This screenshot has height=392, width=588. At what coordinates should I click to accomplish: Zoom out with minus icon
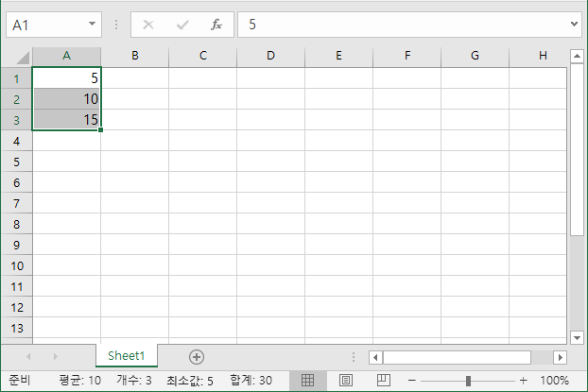[x=412, y=381]
